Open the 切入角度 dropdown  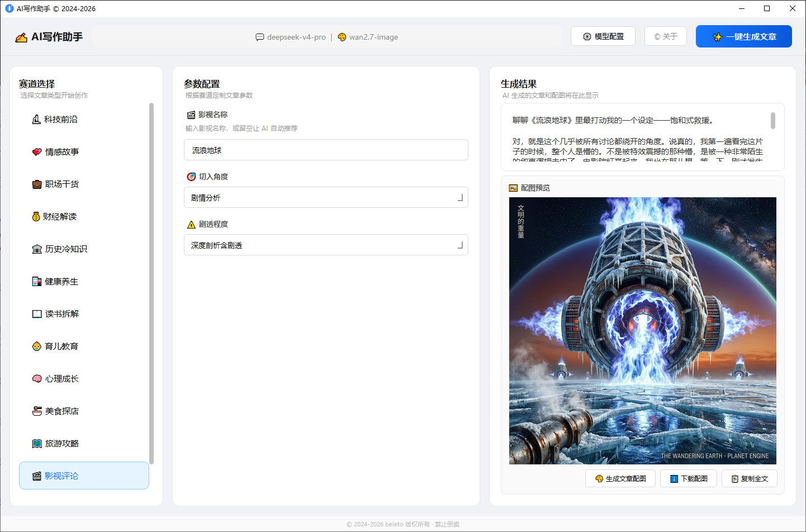point(326,197)
